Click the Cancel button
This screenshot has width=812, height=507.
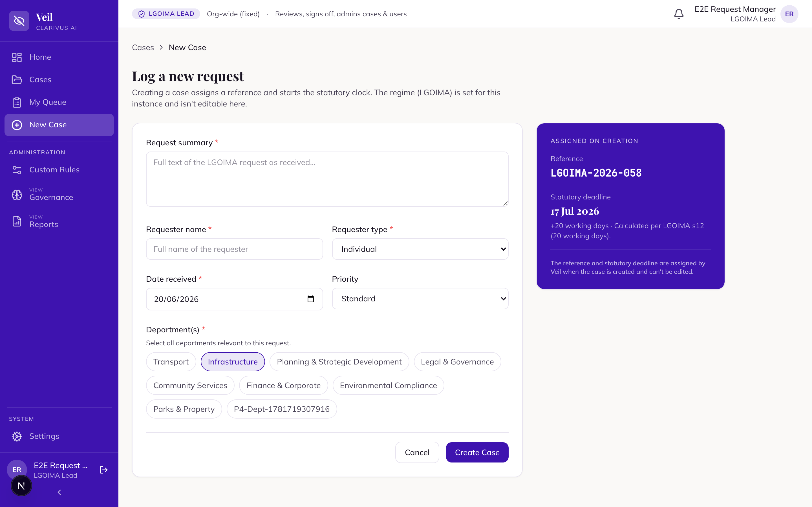coord(417,452)
